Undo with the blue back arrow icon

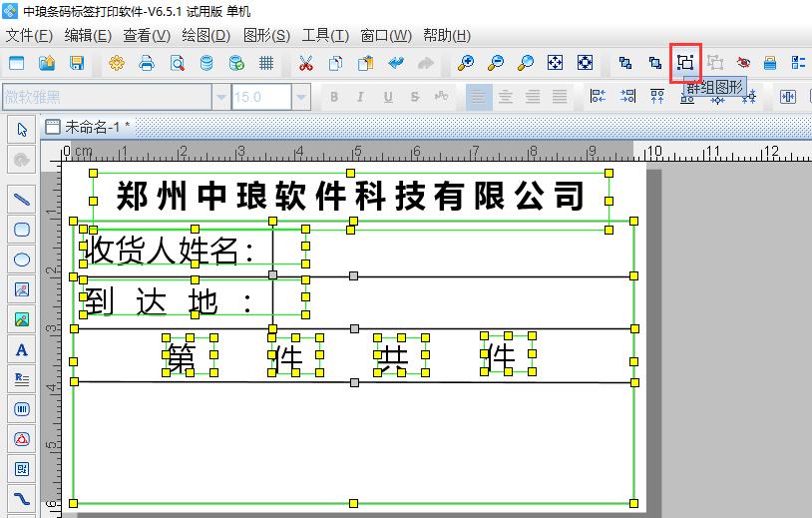point(396,63)
